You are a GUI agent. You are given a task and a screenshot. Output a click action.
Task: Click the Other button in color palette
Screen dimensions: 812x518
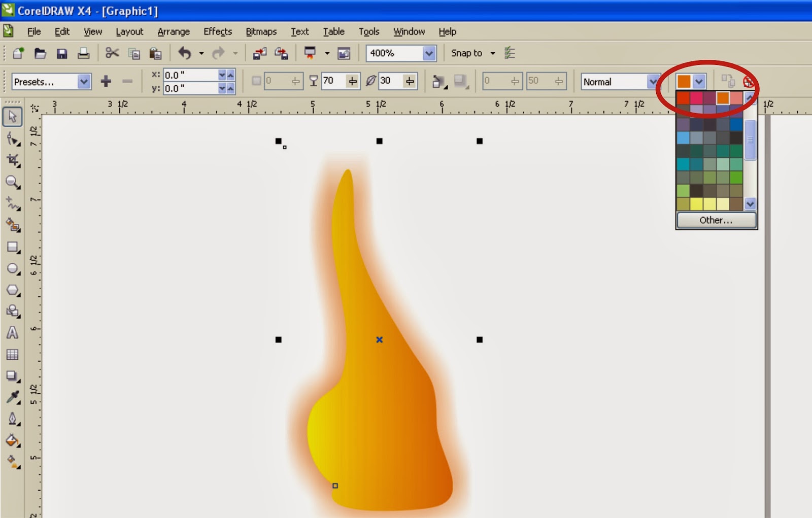coord(716,220)
